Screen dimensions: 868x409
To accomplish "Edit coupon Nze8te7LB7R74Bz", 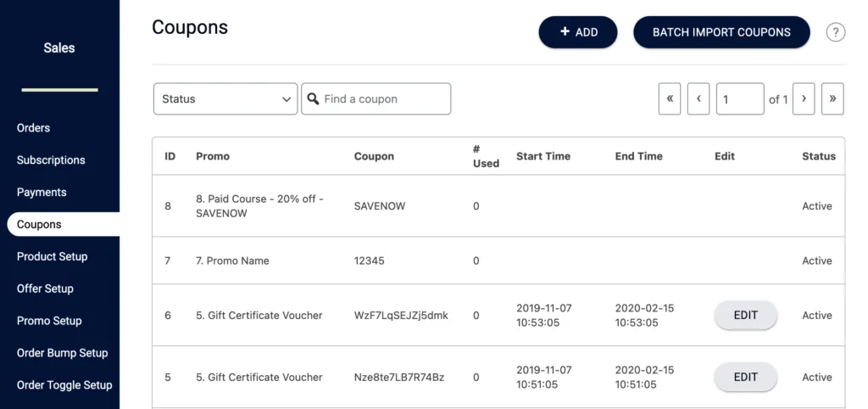I will [746, 378].
